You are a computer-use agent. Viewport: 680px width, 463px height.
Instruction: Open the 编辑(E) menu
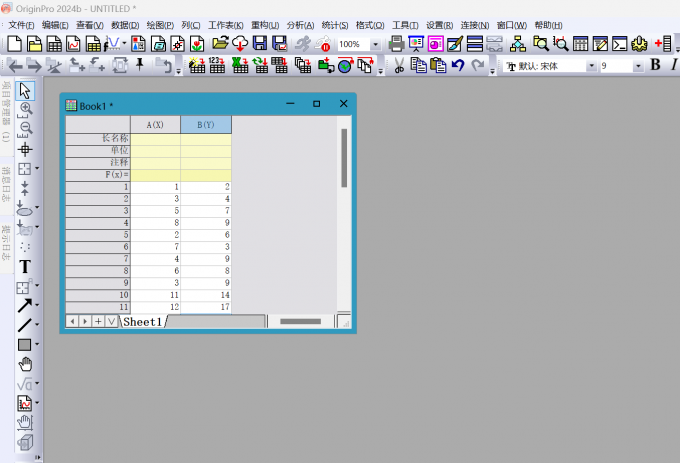(x=55, y=25)
